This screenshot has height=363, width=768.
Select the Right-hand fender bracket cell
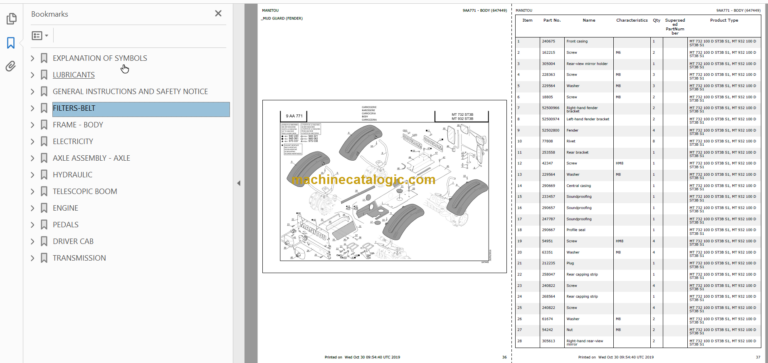(589, 108)
